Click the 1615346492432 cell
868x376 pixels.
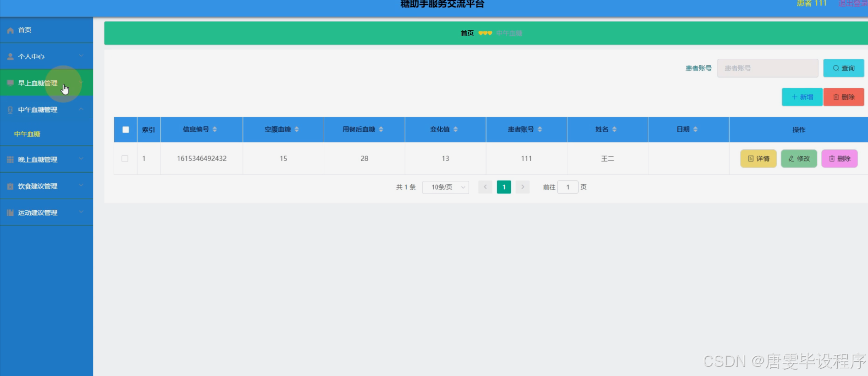tap(202, 158)
